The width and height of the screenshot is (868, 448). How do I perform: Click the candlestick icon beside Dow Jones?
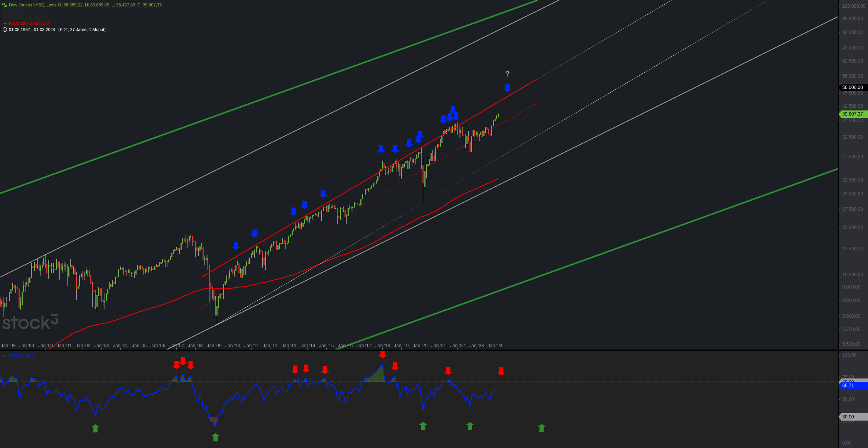[x=5, y=5]
